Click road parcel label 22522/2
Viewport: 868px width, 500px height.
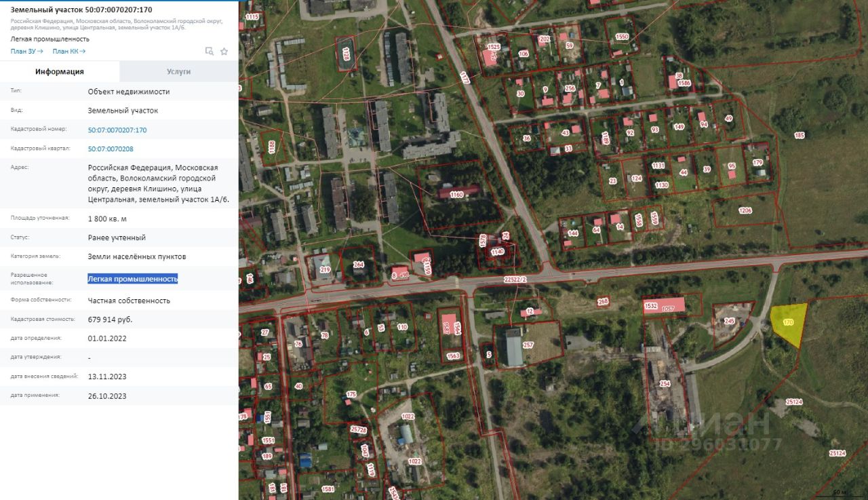click(515, 279)
